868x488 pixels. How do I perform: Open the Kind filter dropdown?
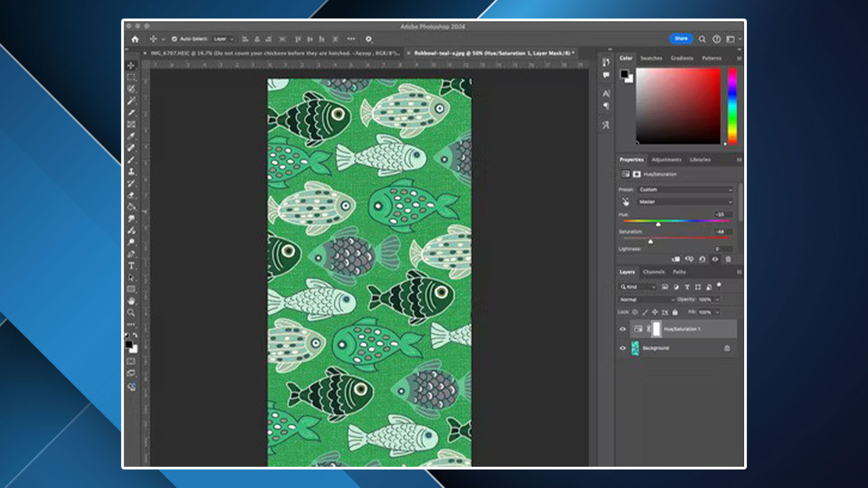[637, 287]
